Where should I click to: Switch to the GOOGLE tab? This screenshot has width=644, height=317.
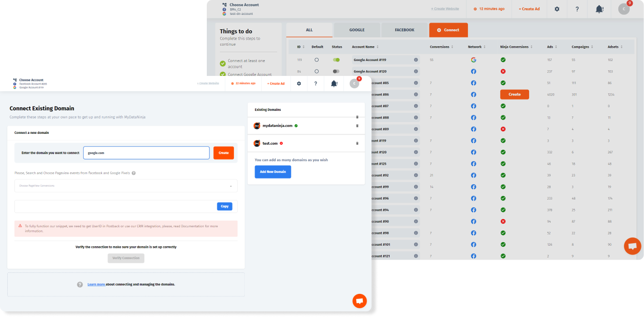tap(357, 30)
